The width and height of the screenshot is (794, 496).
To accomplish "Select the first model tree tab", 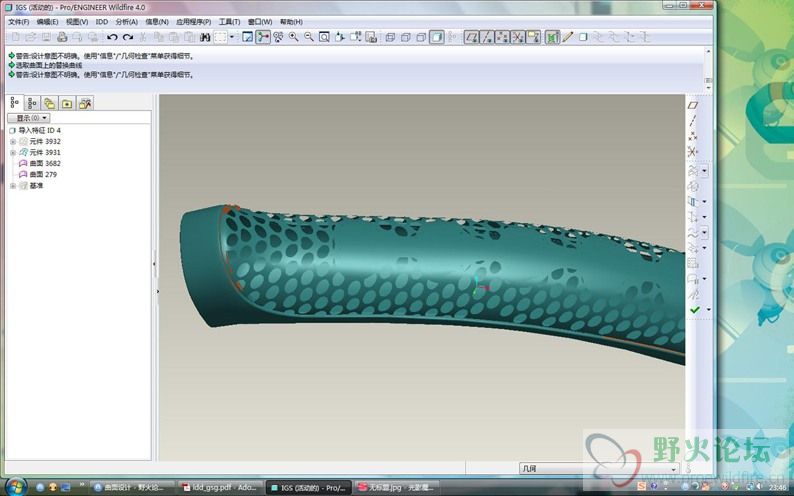I will pos(14,103).
